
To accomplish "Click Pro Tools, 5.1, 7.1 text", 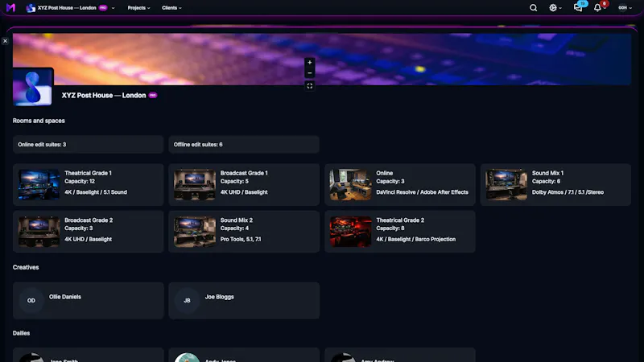I will 240,239.
